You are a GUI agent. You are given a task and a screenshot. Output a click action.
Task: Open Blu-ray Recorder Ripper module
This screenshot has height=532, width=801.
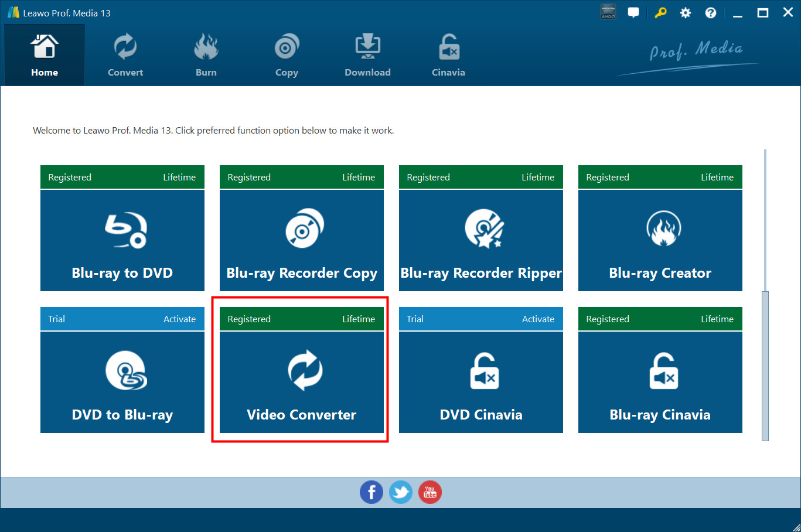[480, 240]
